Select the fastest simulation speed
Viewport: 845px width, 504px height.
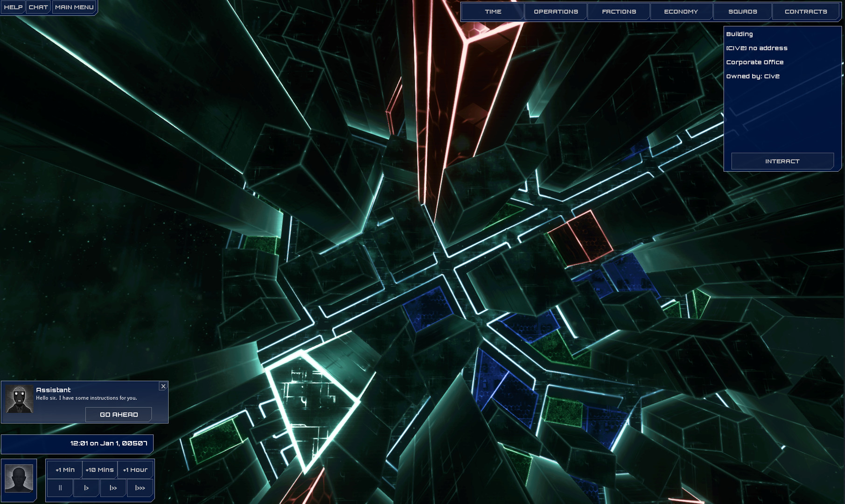(x=140, y=487)
